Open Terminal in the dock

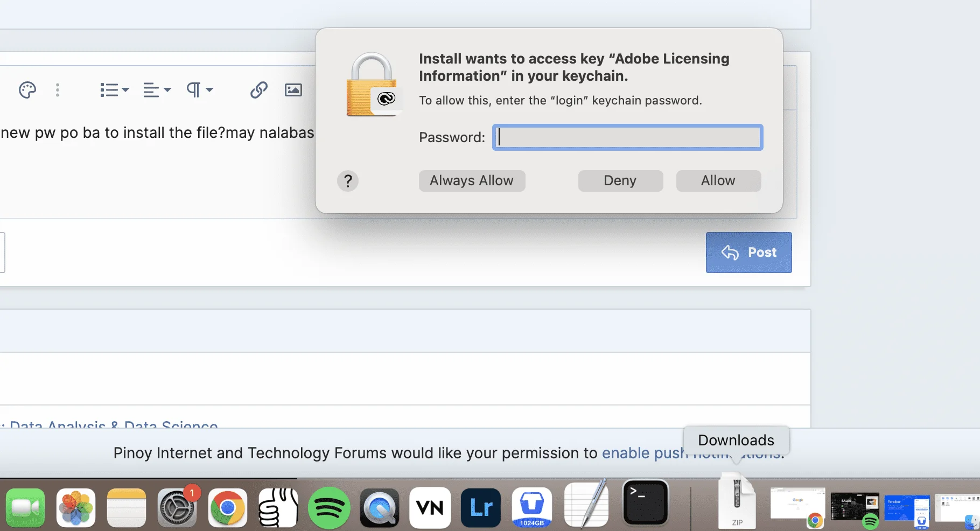(646, 502)
